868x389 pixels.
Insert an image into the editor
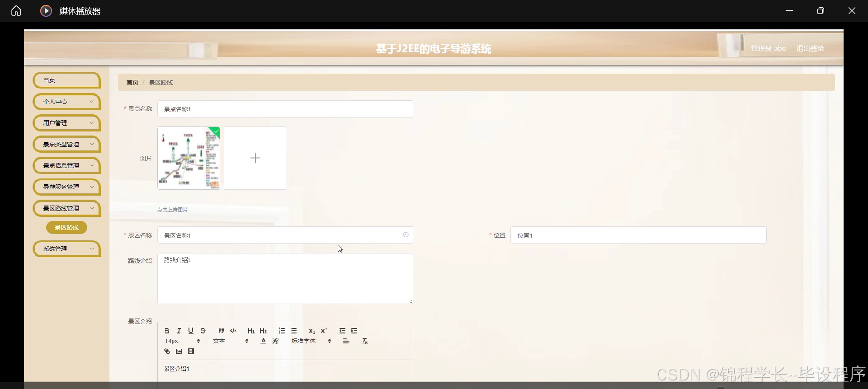click(x=179, y=352)
